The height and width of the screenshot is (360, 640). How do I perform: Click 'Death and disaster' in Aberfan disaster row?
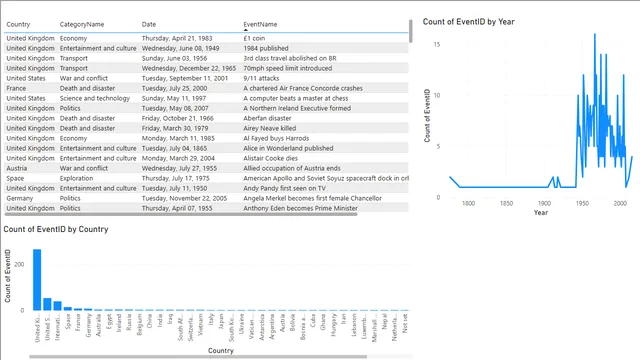pyautogui.click(x=87, y=118)
